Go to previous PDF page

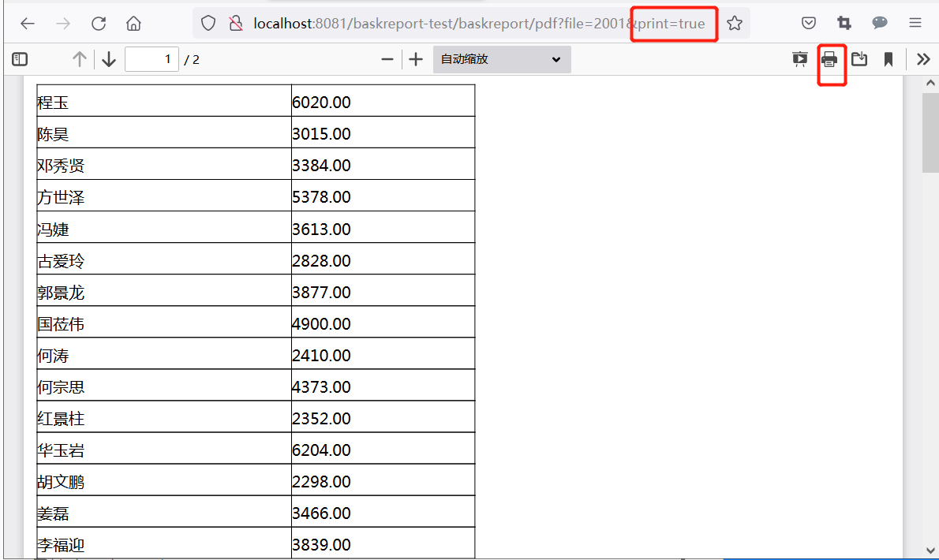pos(79,59)
